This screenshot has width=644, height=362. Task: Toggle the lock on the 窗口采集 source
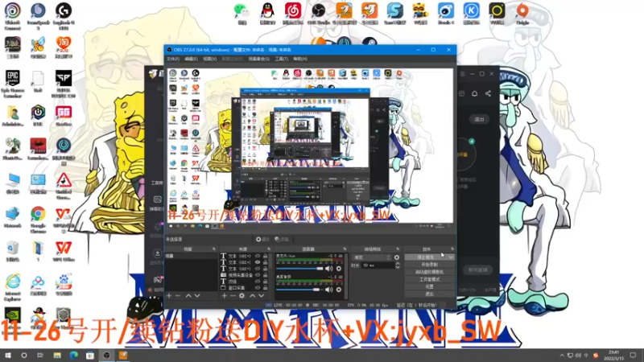tap(266, 288)
